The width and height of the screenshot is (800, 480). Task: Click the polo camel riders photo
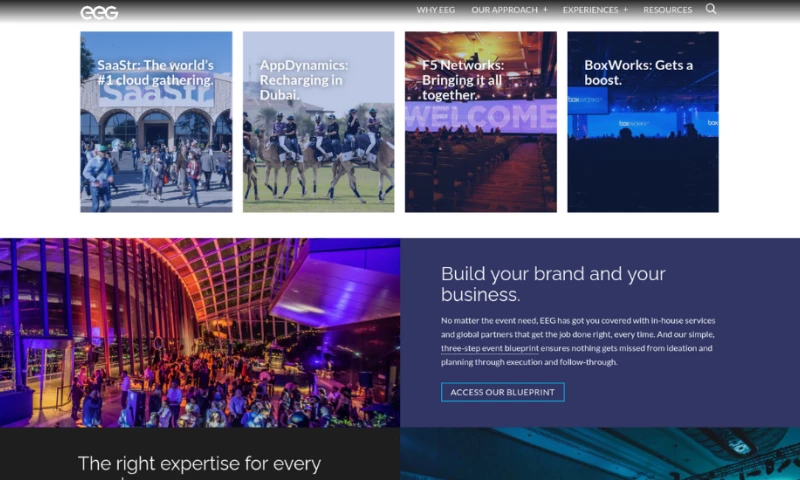tap(318, 160)
